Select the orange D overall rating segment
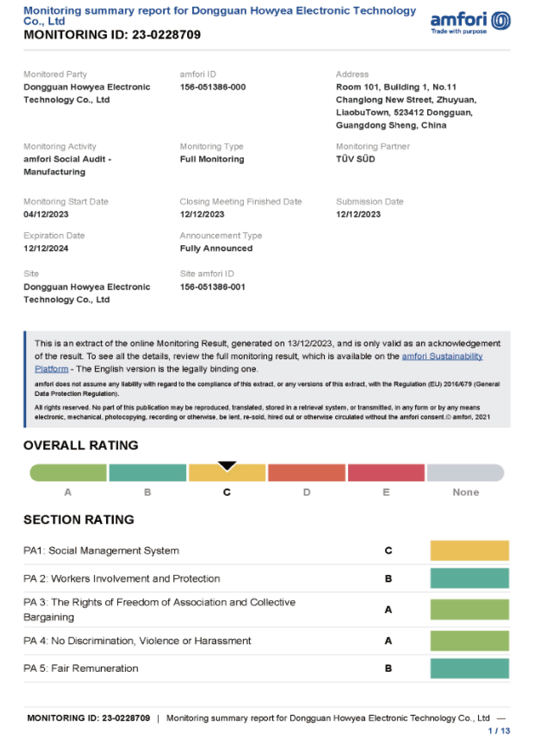The width and height of the screenshot is (535, 756). (307, 472)
